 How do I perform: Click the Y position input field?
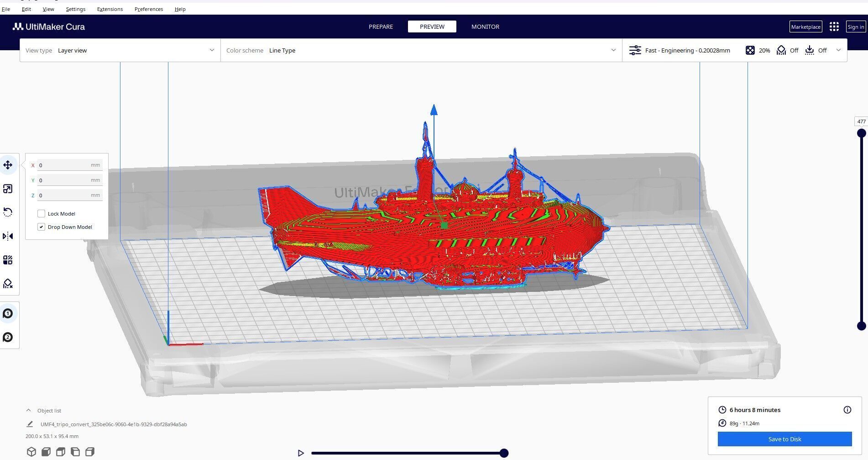coord(70,180)
